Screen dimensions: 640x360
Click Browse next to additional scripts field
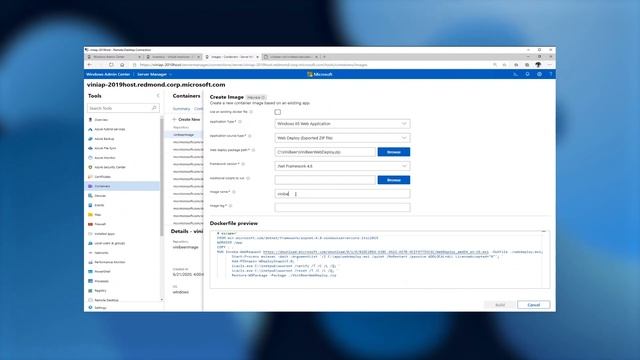pos(393,180)
